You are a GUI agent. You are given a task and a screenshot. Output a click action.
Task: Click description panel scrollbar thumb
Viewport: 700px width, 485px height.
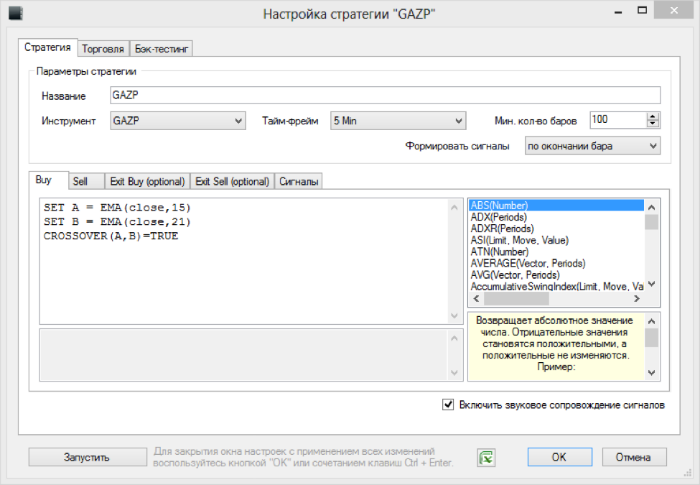point(651,338)
